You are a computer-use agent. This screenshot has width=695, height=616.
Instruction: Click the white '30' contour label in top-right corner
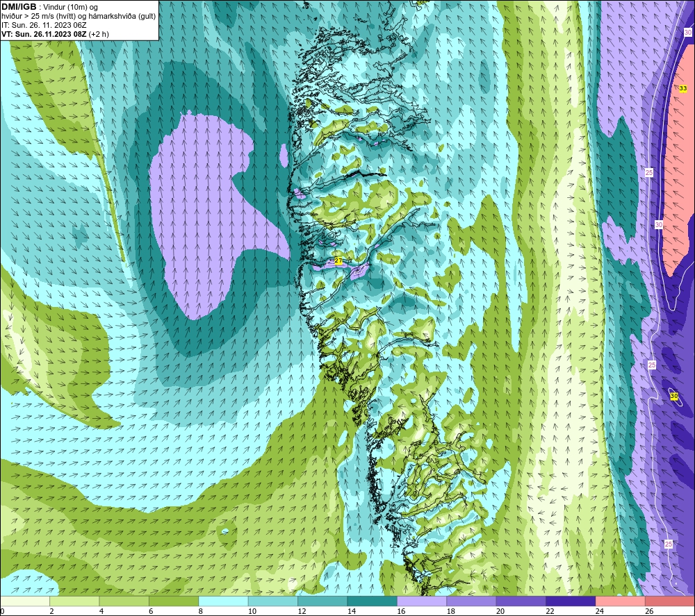(x=687, y=33)
